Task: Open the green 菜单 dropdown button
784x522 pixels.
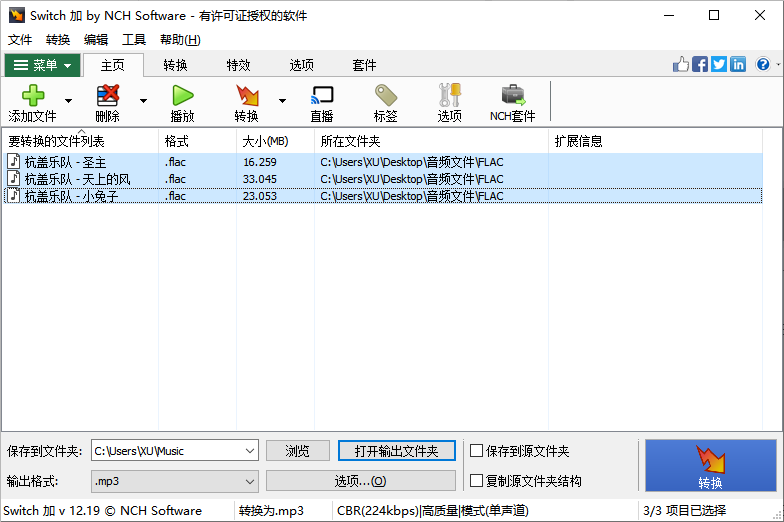Action: 42,65
